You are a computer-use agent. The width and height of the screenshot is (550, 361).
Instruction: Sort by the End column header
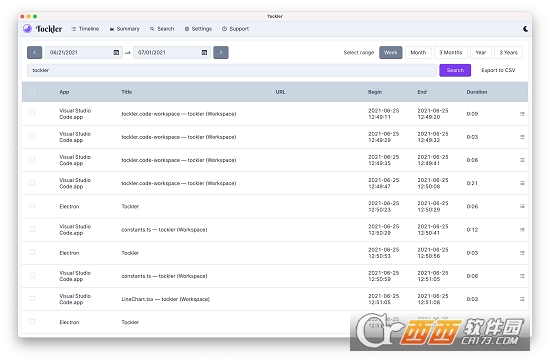point(422,92)
